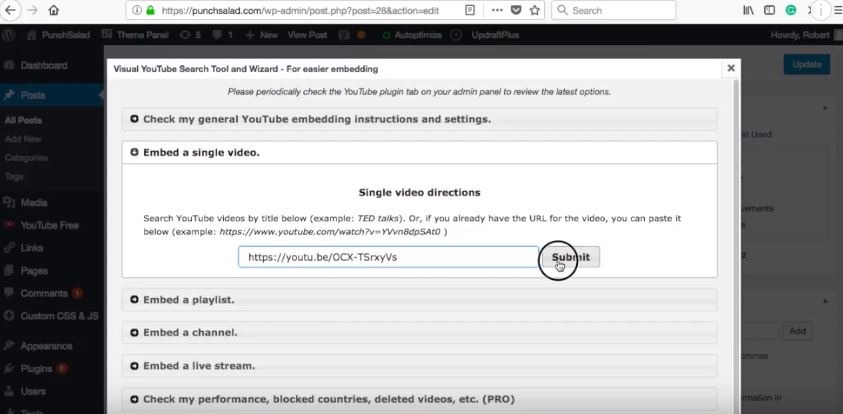Expand general YouTube embedding instructions section

point(419,119)
